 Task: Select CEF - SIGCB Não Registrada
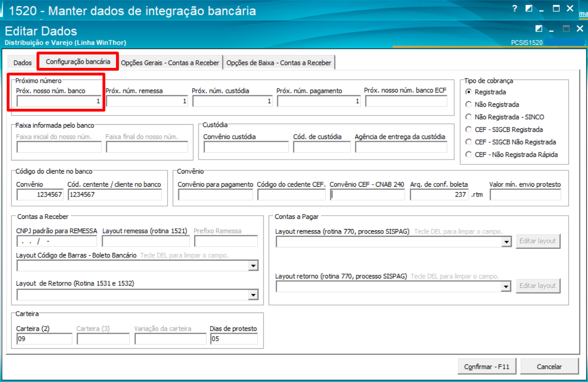coord(469,142)
